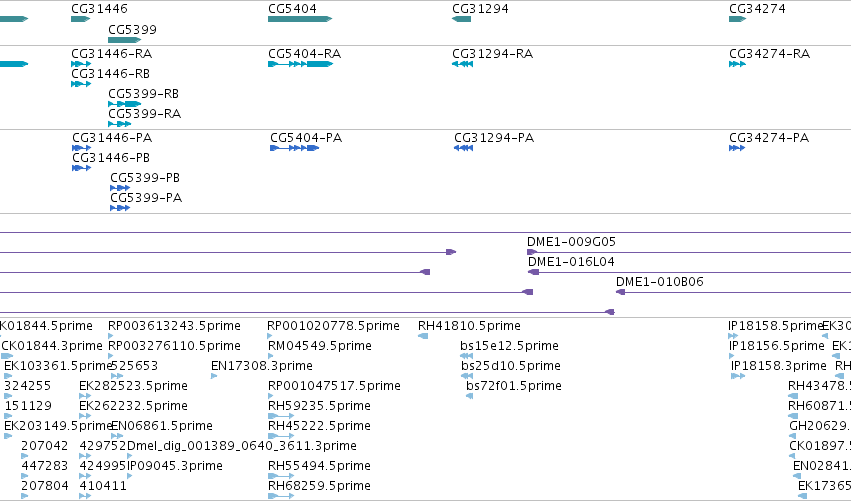Click the CG31294 reverse gene arrow
This screenshot has width=851, height=501.
tap(461, 19)
